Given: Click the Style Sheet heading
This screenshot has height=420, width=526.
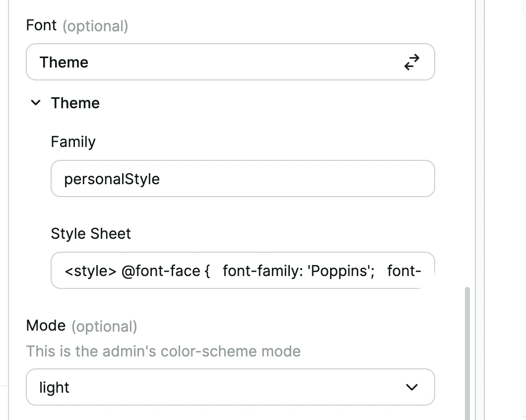Looking at the screenshot, I should click(91, 233).
